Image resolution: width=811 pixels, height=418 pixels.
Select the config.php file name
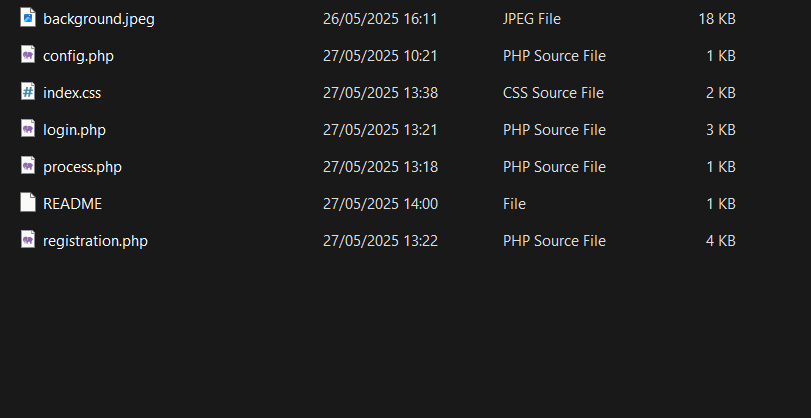coord(78,56)
